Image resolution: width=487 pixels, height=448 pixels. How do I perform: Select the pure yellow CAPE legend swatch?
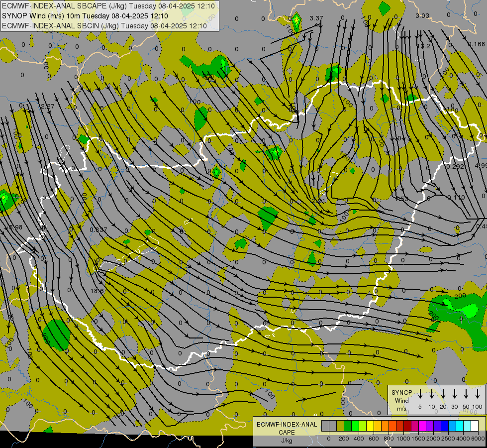click(370, 426)
